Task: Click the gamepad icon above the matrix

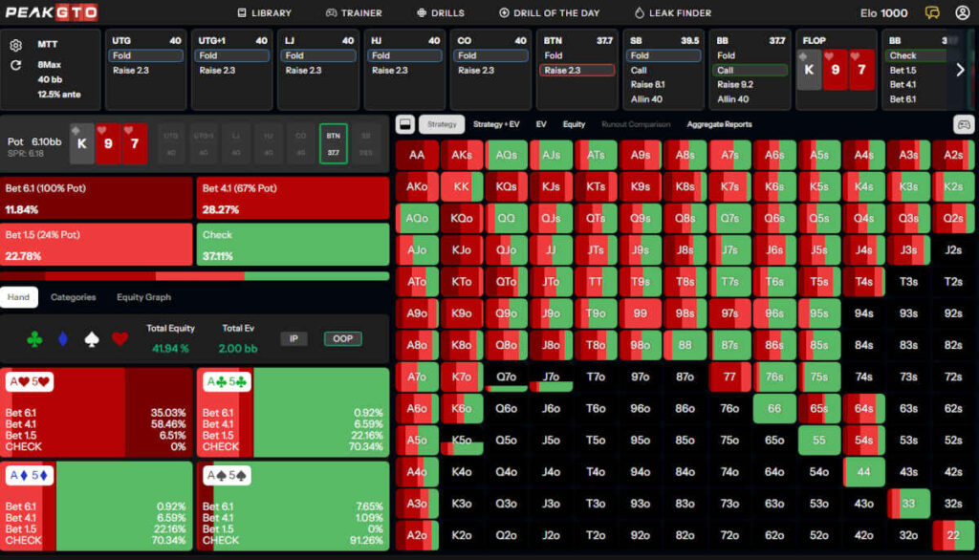Action: pos(963,124)
